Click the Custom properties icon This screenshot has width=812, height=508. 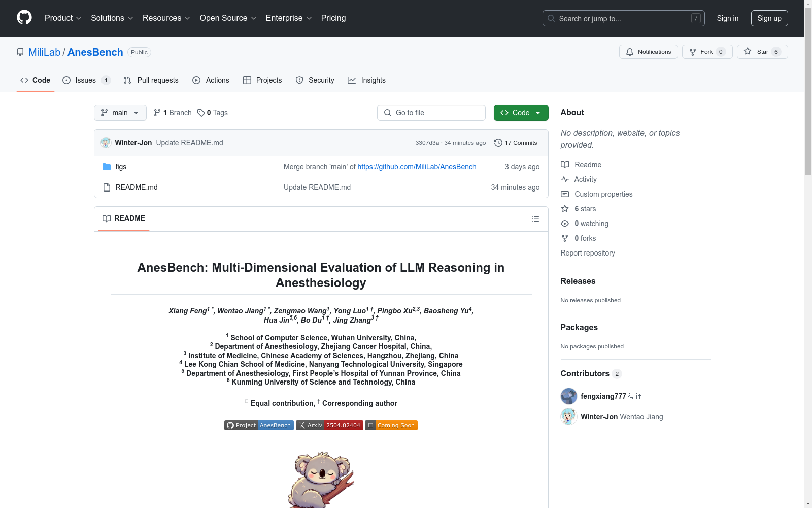pos(565,194)
